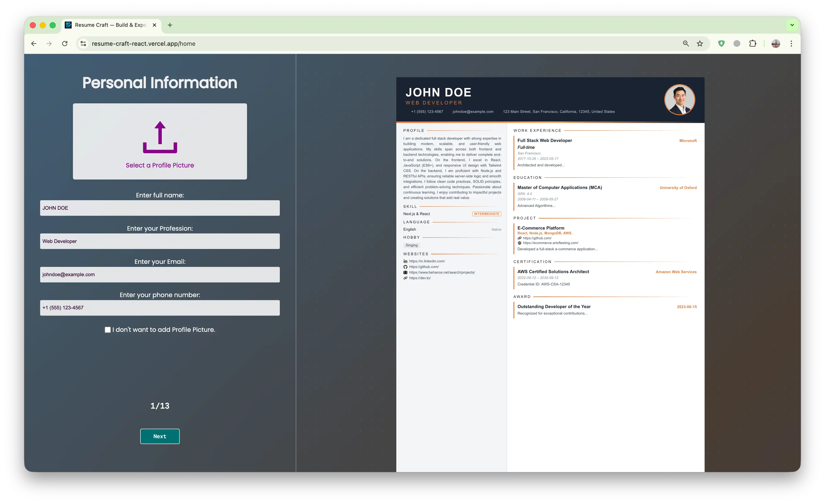Click the Behance briefcase icon in Websites
This screenshot has height=504, width=825.
click(405, 272)
